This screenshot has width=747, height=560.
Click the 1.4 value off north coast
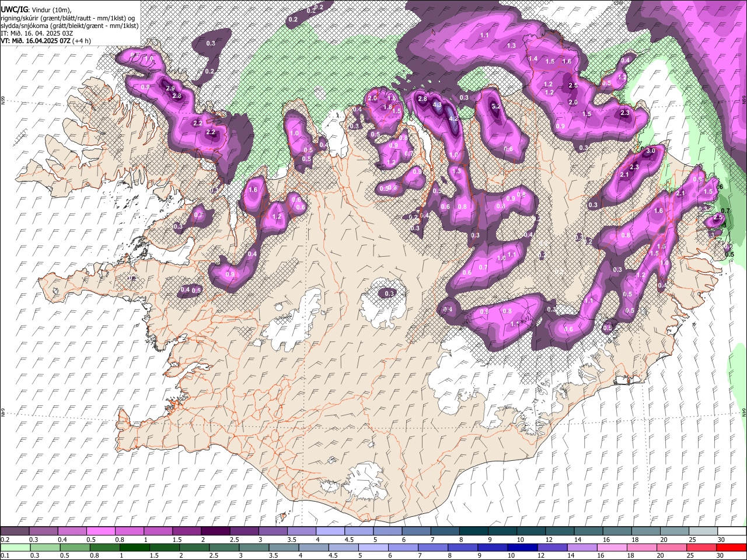coord(533,59)
